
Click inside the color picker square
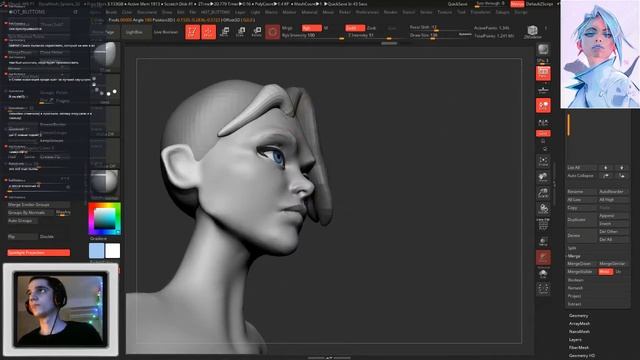[105, 218]
